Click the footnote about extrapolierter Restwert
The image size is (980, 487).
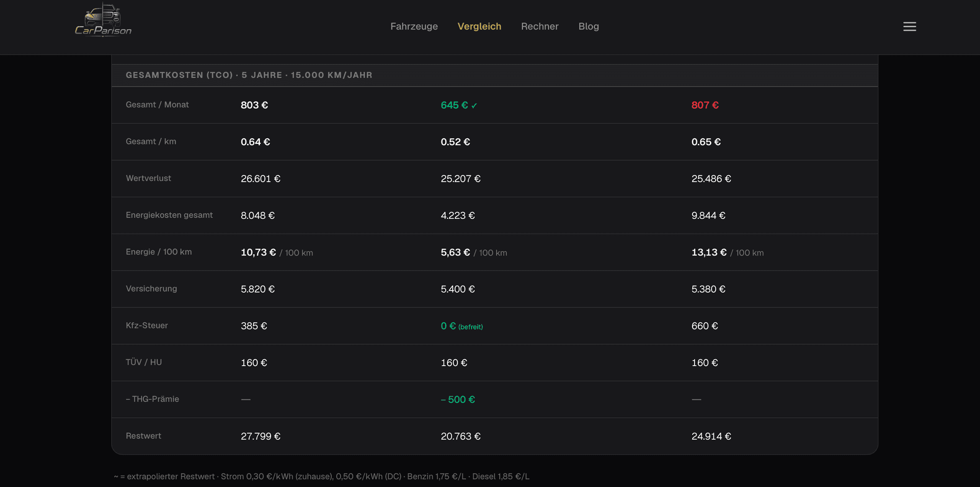tap(322, 476)
